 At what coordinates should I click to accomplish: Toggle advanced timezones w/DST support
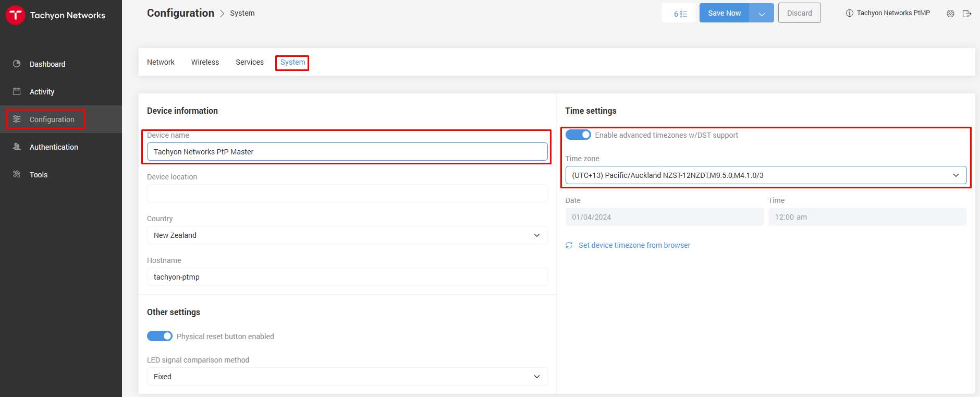[x=578, y=135]
